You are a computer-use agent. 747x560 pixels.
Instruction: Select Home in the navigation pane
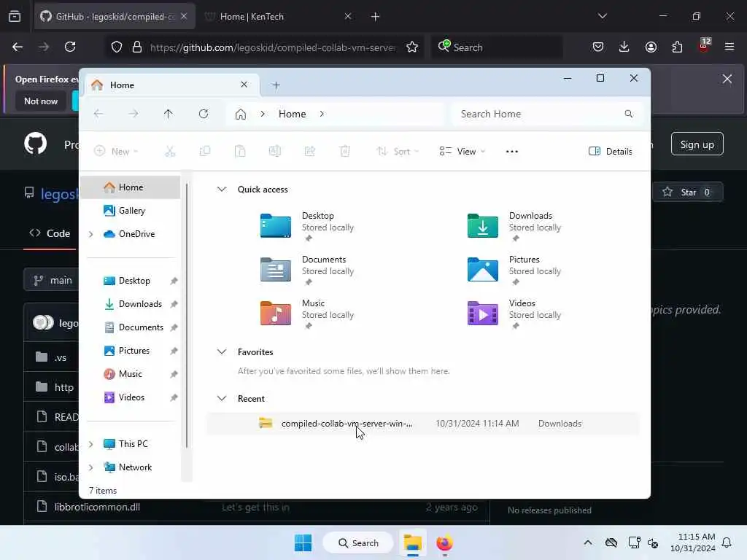pyautogui.click(x=130, y=187)
